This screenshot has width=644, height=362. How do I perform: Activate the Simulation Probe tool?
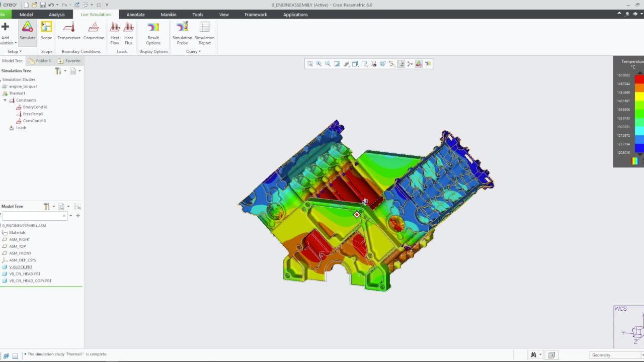(x=182, y=33)
